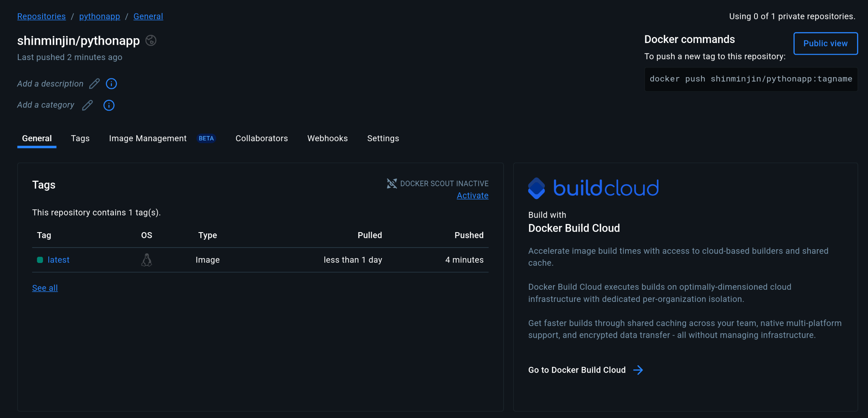Open category info icon
The width and height of the screenshot is (868, 418).
(109, 105)
